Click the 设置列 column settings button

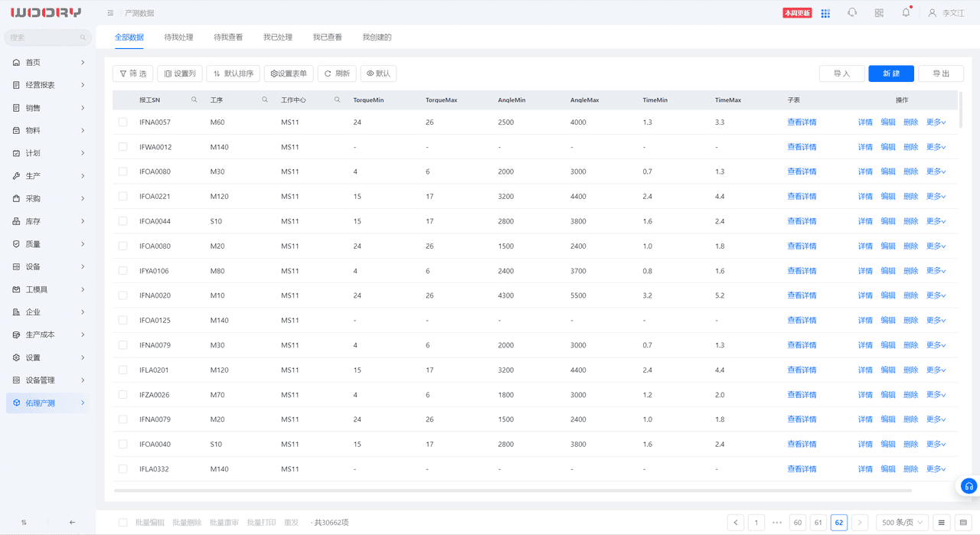tap(180, 73)
